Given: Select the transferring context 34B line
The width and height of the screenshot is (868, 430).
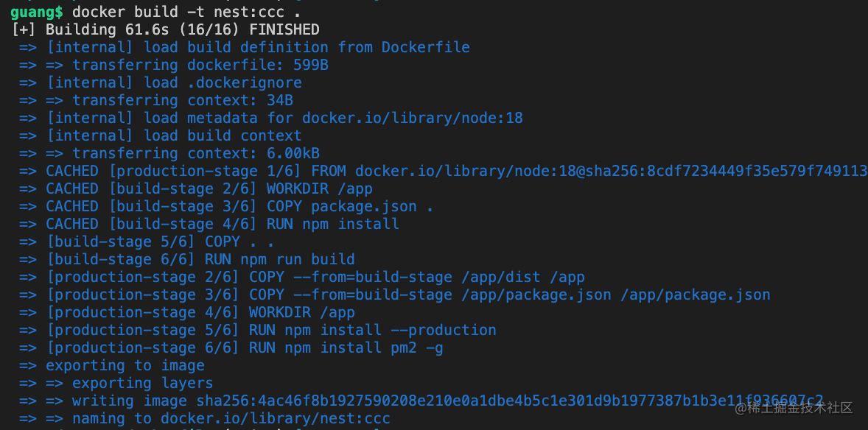Looking at the screenshot, I should (156, 100).
